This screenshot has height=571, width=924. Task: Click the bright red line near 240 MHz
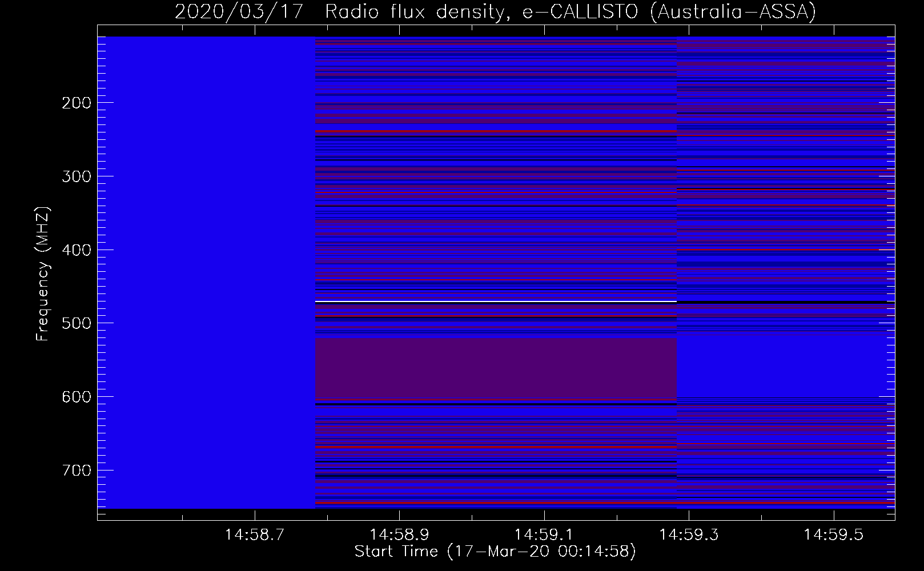pos(496,131)
